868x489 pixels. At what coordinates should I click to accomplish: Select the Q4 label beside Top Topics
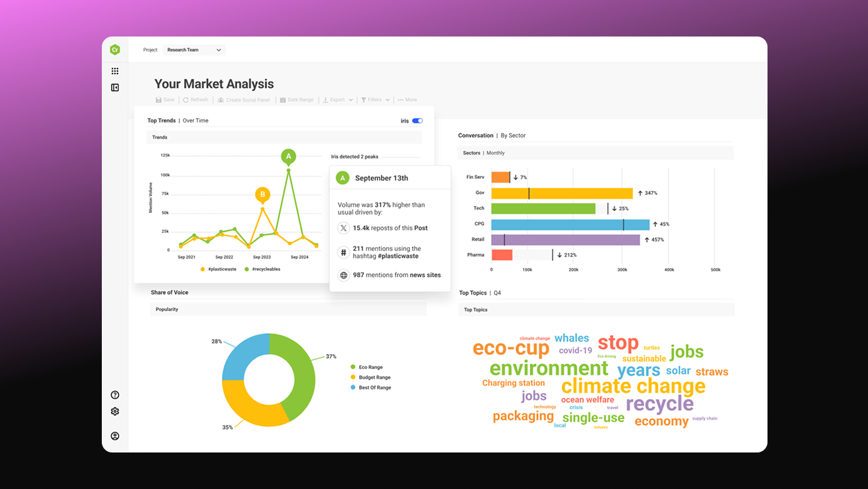coord(497,293)
